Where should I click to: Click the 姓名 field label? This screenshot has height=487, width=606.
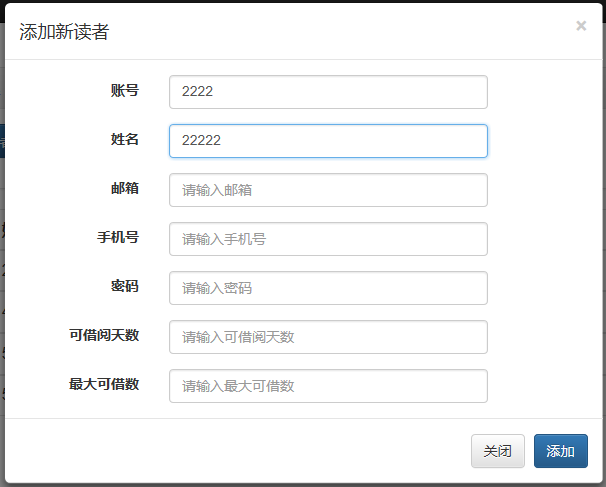click(124, 139)
